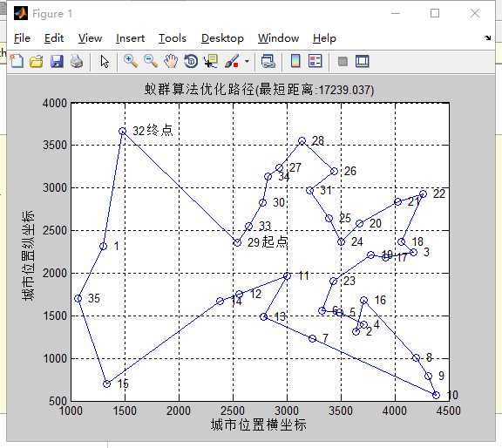The width and height of the screenshot is (502, 448).
Task: Select the Pan hand tool
Action: (171, 61)
